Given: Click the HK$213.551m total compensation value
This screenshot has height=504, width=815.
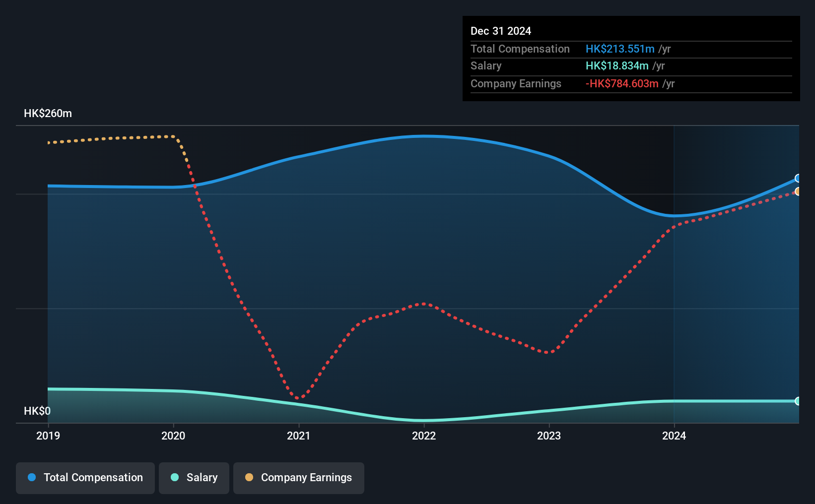Looking at the screenshot, I should (x=620, y=49).
